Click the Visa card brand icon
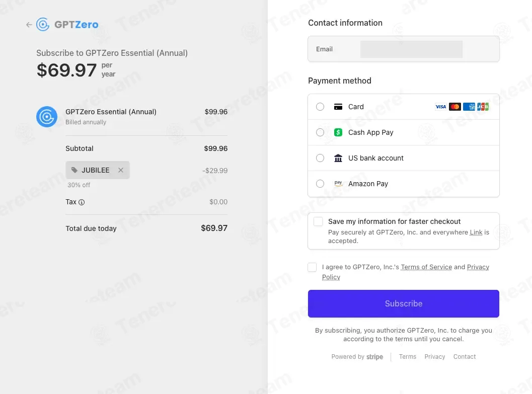 pyautogui.click(x=441, y=107)
